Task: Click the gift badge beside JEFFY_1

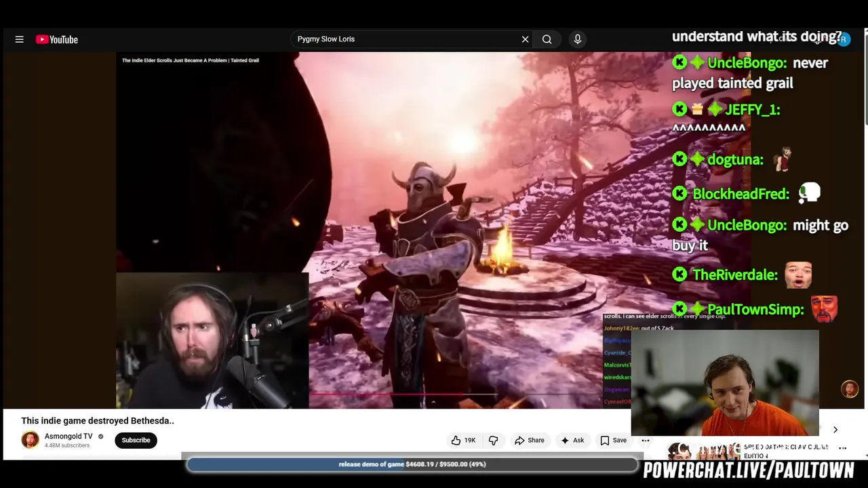Action: [697, 109]
